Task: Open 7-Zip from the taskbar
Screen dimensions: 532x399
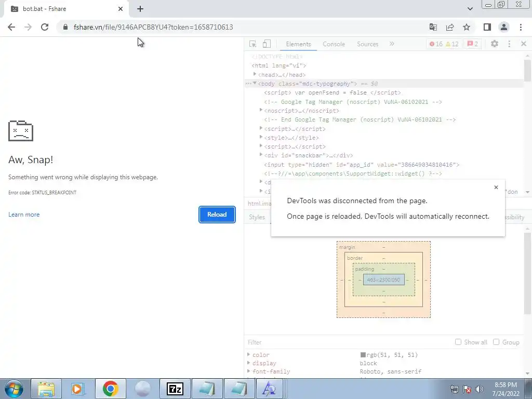Action: (175, 389)
